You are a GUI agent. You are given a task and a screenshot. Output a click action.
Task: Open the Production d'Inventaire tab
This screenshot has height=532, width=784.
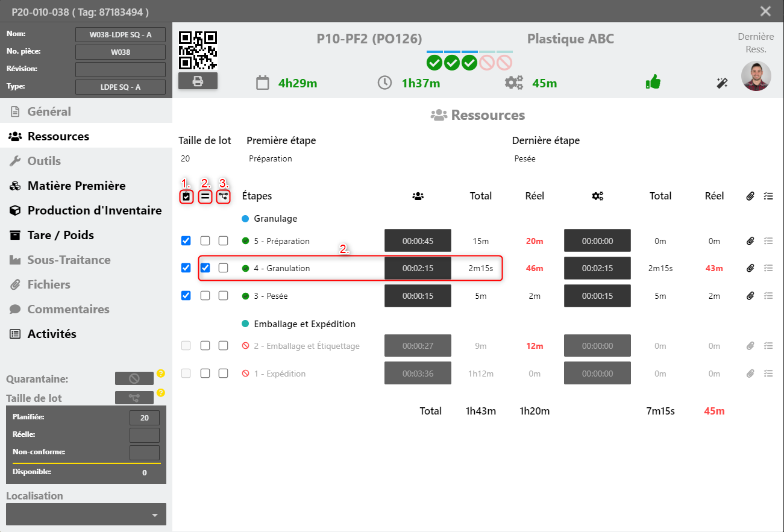pos(86,210)
